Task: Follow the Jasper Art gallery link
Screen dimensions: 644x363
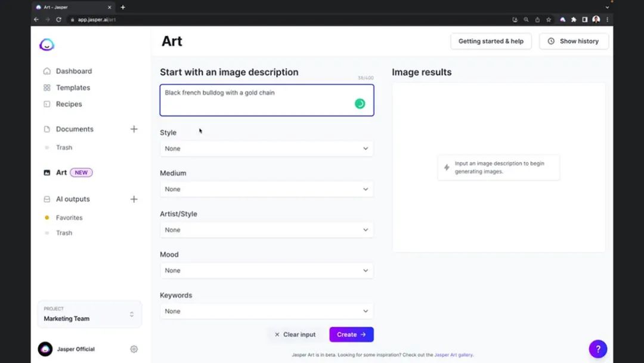Action: click(x=453, y=355)
